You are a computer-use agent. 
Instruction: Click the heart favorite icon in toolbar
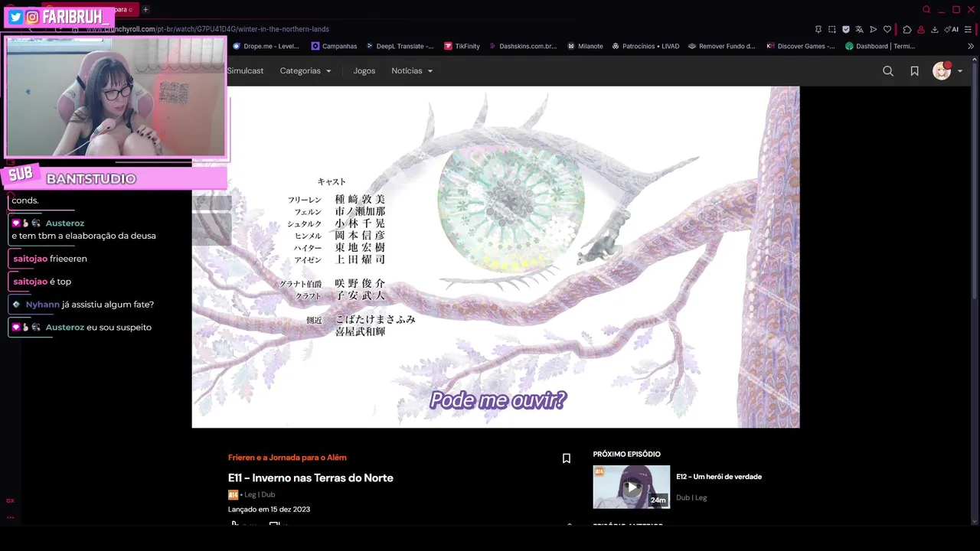coord(887,29)
